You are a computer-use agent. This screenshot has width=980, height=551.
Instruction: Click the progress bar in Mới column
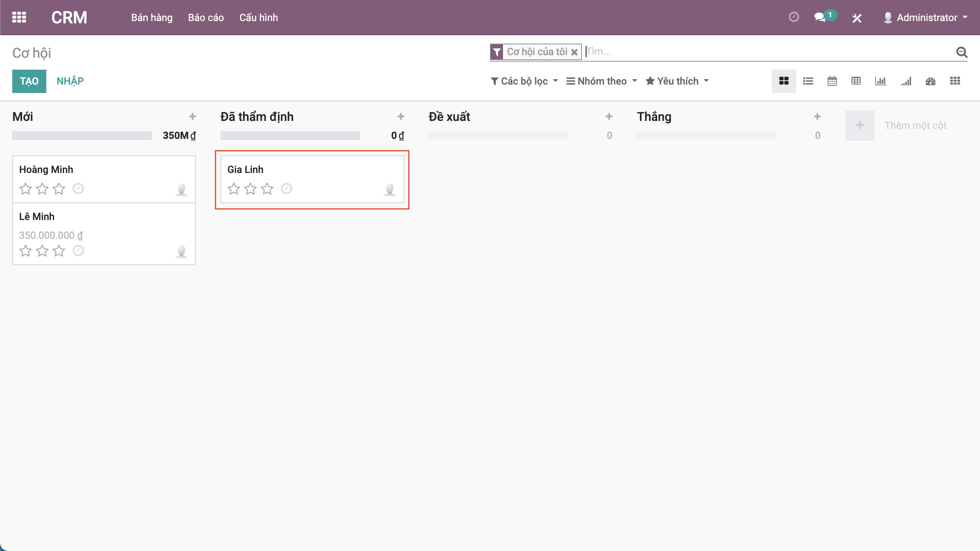coord(82,135)
